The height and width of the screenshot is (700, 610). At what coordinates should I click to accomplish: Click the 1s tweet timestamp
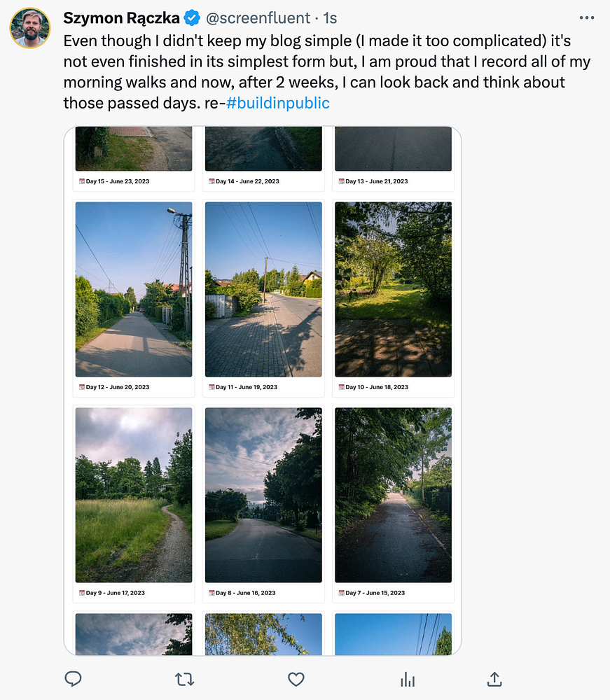[330, 18]
